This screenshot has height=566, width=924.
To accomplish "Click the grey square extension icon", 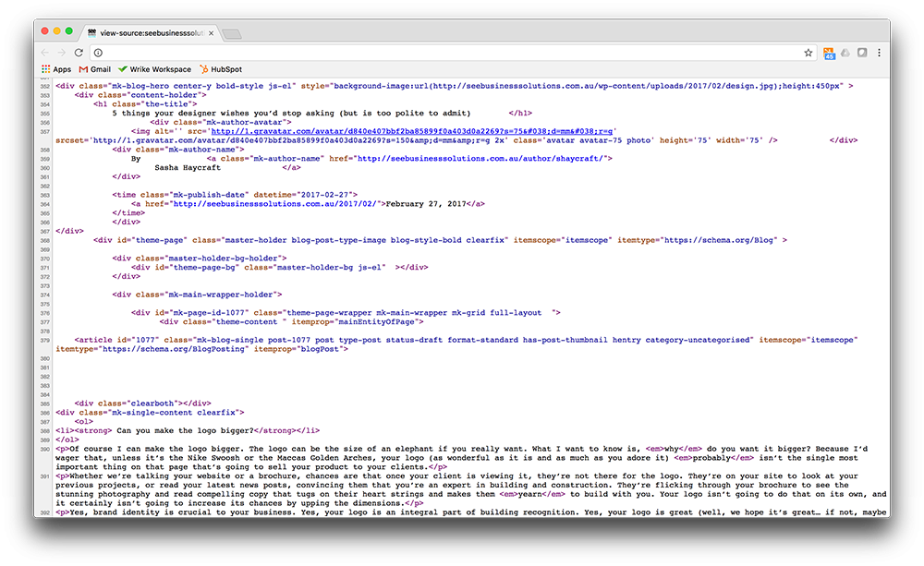I will click(862, 53).
